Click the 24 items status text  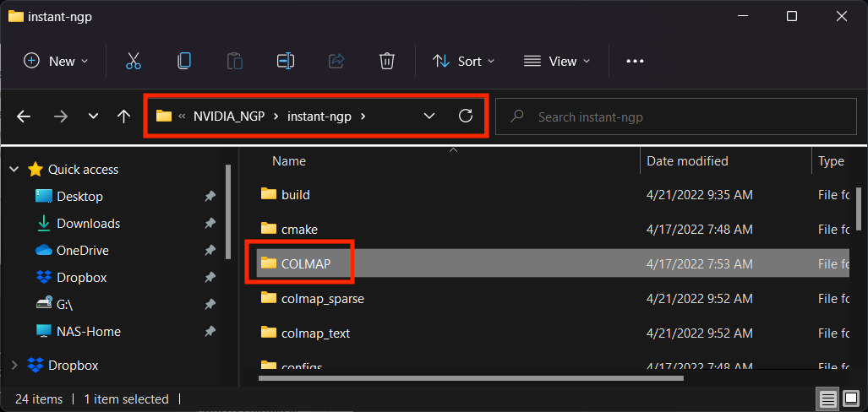click(x=39, y=398)
